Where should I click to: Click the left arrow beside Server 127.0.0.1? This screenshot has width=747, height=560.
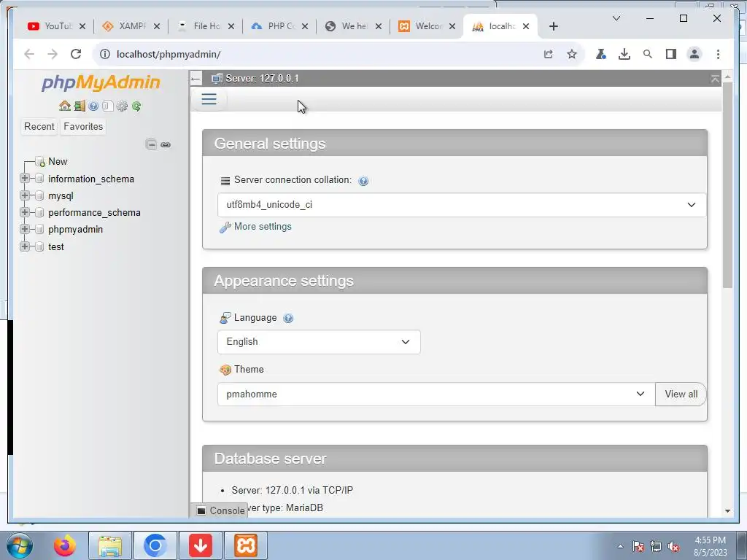[196, 79]
